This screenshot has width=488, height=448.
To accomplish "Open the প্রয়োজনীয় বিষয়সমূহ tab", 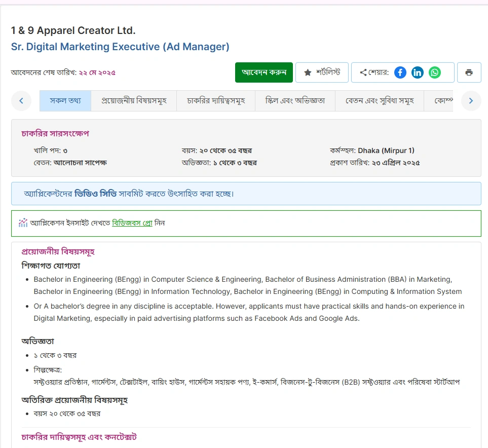I will 134,100.
